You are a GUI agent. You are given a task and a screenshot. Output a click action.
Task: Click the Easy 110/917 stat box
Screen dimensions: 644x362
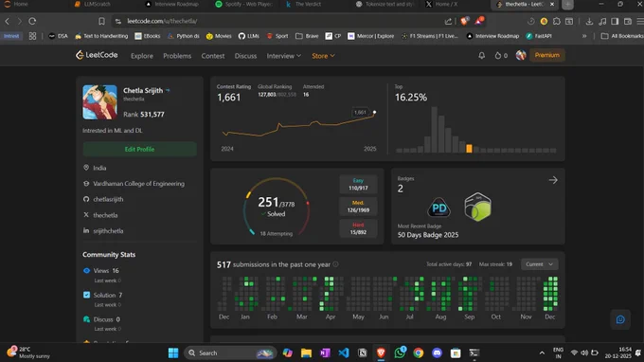[x=358, y=184]
